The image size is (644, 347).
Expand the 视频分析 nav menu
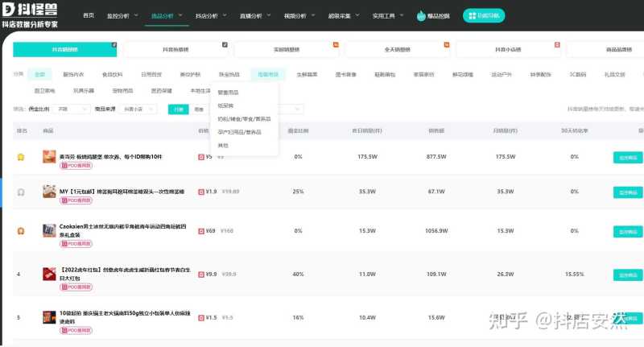[299, 16]
